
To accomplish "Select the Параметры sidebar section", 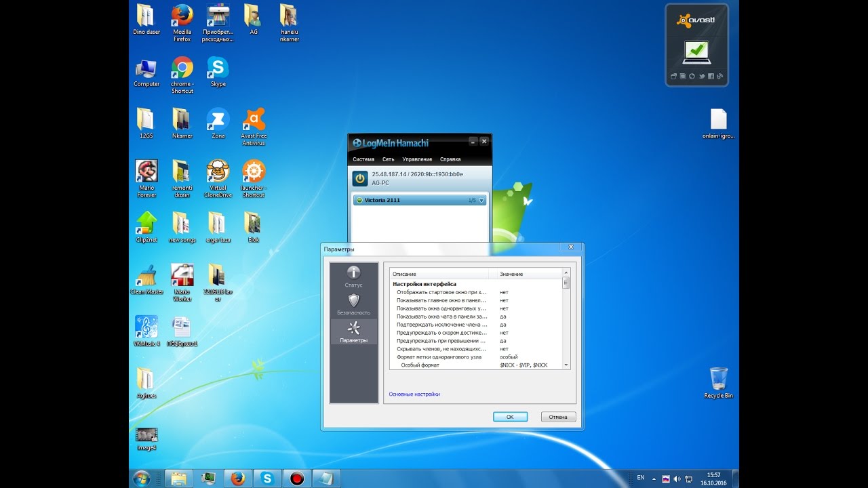I will 353,331.
